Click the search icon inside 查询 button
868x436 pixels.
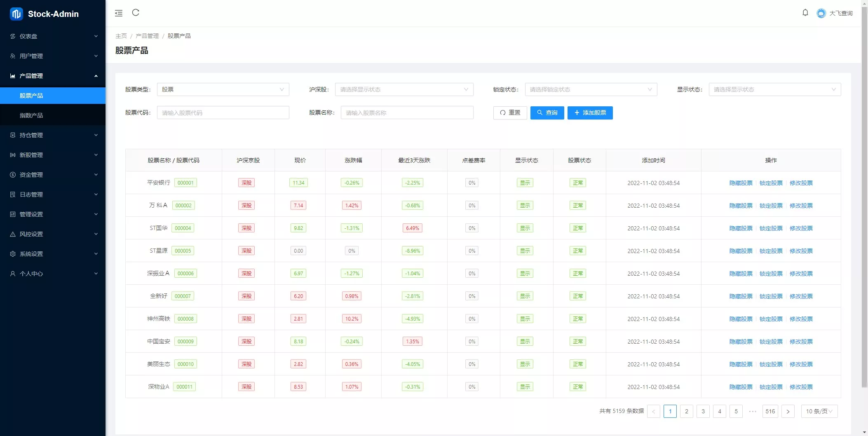coord(540,113)
